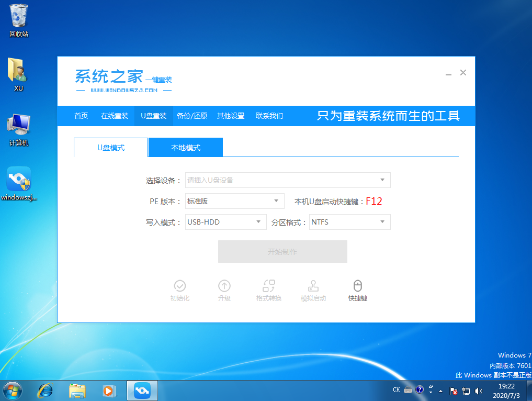Open the 回收站 Recycle Bin desktop icon

pyautogui.click(x=19, y=20)
